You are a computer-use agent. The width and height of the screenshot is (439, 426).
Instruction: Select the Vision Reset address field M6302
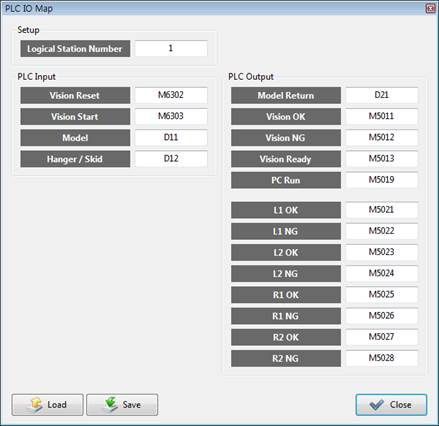click(x=171, y=95)
